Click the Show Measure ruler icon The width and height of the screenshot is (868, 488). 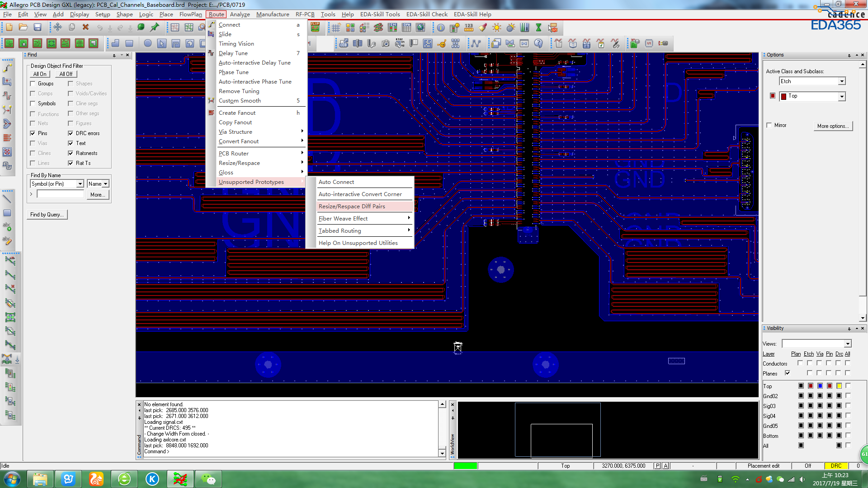pyautogui.click(x=469, y=28)
